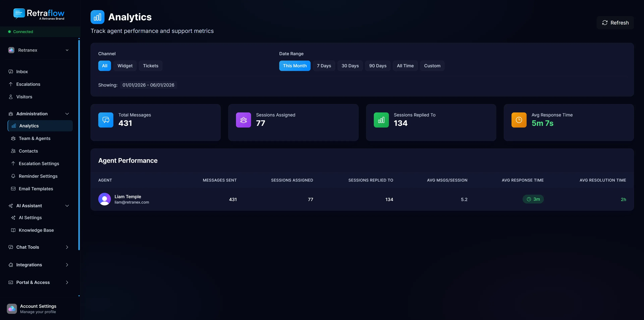This screenshot has width=644, height=320.
Task: Select the Escalations sidebar icon
Action: 11,84
